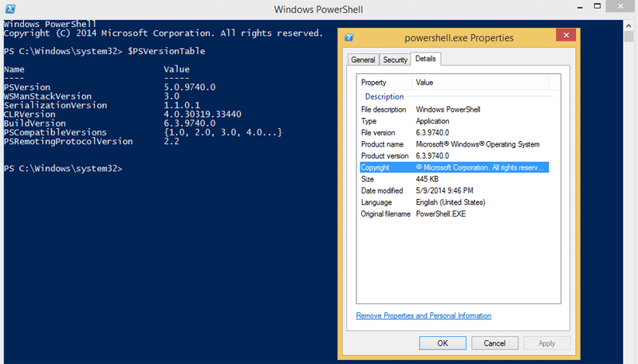Screen dimensions: 638x364
Task: Click the CLRVersion value 4.0.30319.33440
Action: coord(203,114)
